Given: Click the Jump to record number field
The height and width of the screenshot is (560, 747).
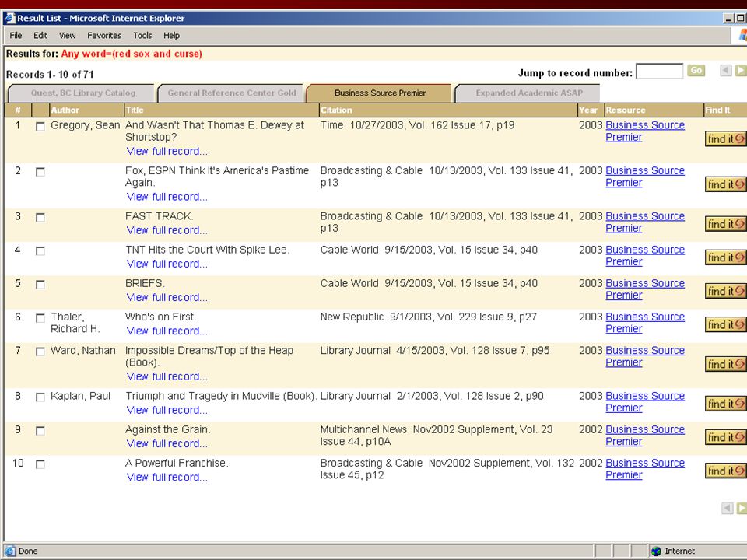Looking at the screenshot, I should click(x=660, y=71).
